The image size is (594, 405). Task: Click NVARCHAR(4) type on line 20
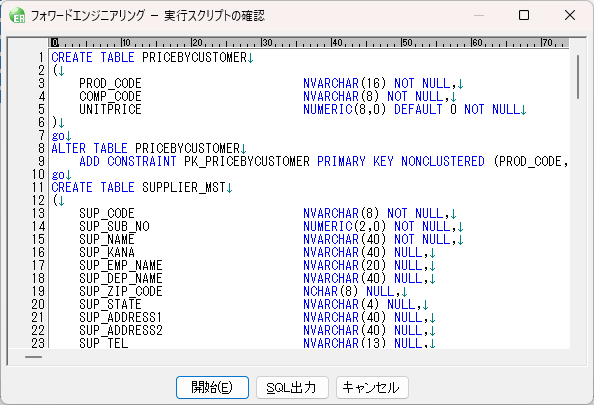[341, 304]
